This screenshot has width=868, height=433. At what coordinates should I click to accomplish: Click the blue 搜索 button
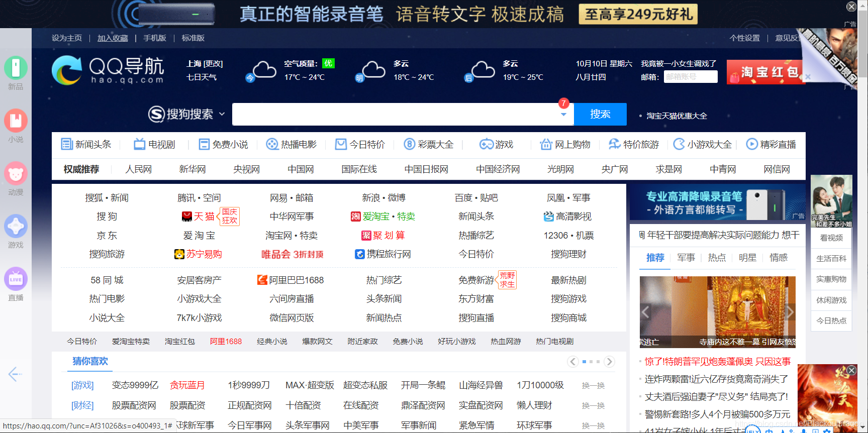click(x=600, y=114)
